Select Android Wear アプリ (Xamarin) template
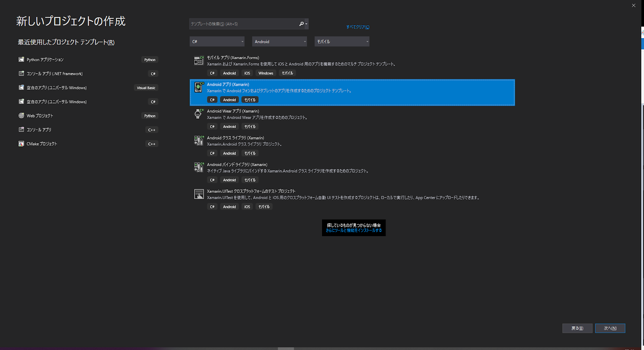644x350 pixels. click(352, 119)
